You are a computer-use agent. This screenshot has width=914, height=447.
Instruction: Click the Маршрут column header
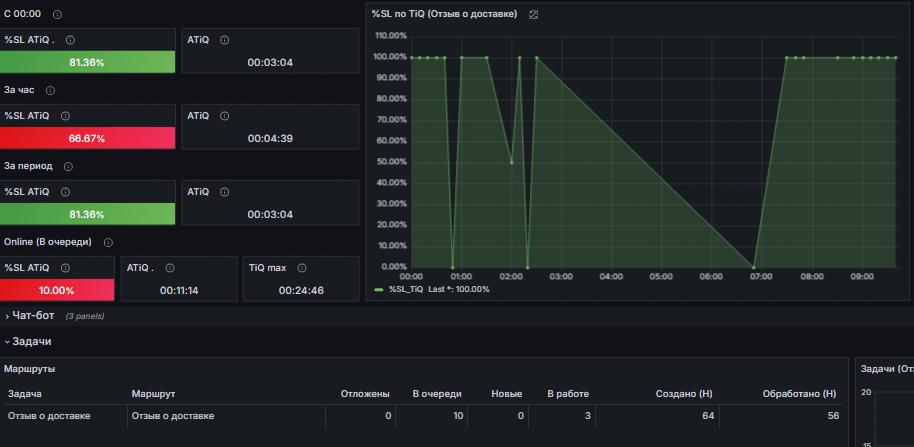pyautogui.click(x=153, y=394)
